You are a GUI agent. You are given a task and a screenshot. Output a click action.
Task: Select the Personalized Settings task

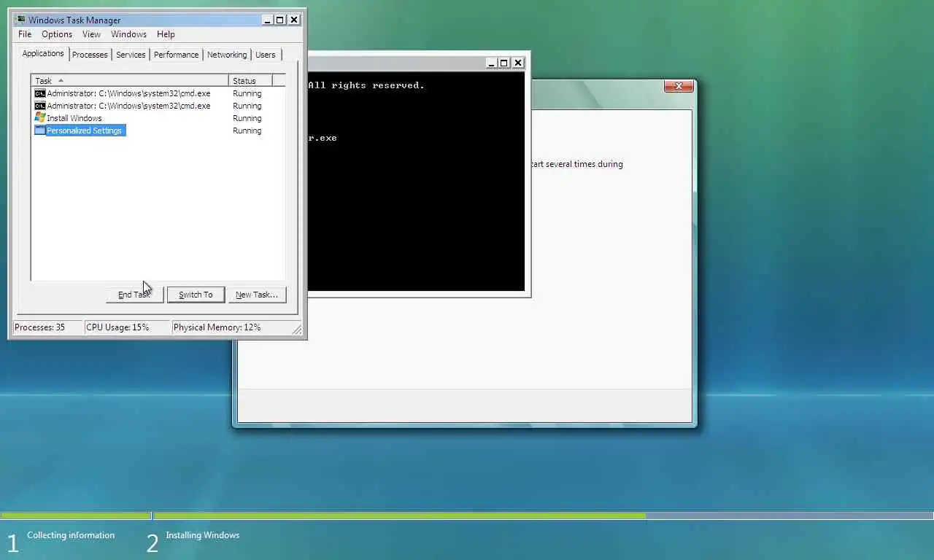click(x=158, y=131)
